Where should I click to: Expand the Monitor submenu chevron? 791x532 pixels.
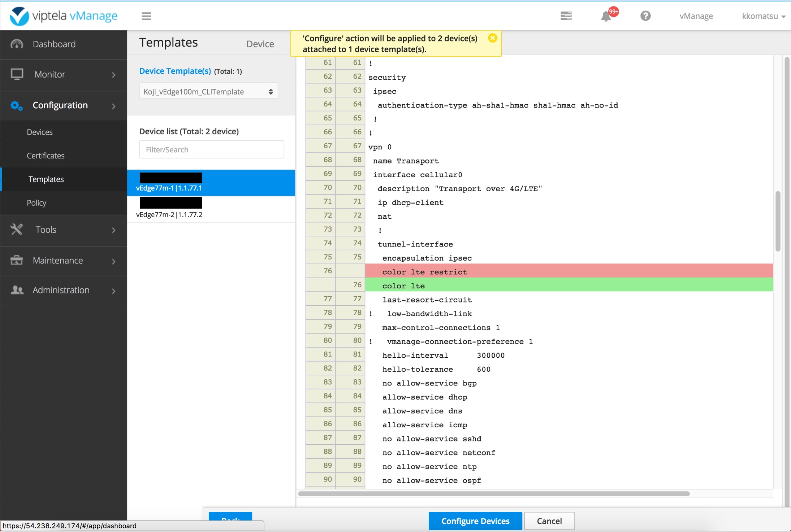point(113,75)
